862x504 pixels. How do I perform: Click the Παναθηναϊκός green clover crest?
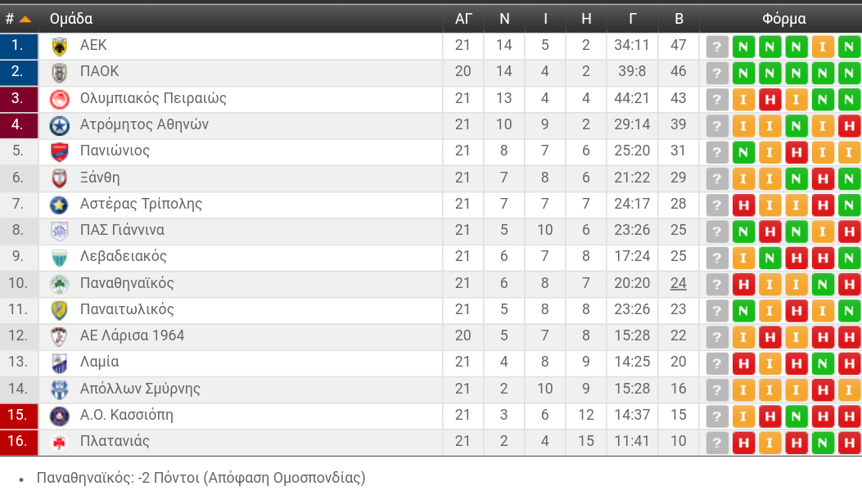[x=59, y=284]
